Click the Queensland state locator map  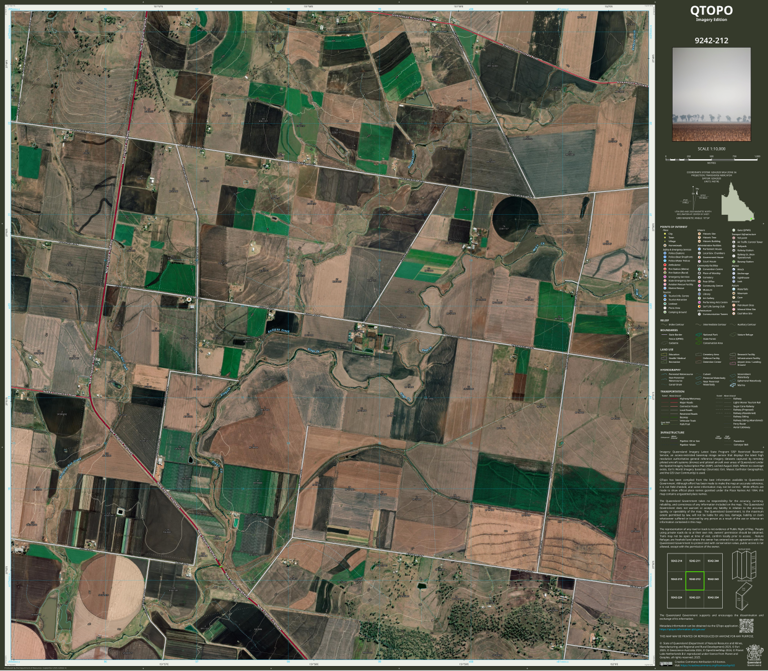click(738, 202)
